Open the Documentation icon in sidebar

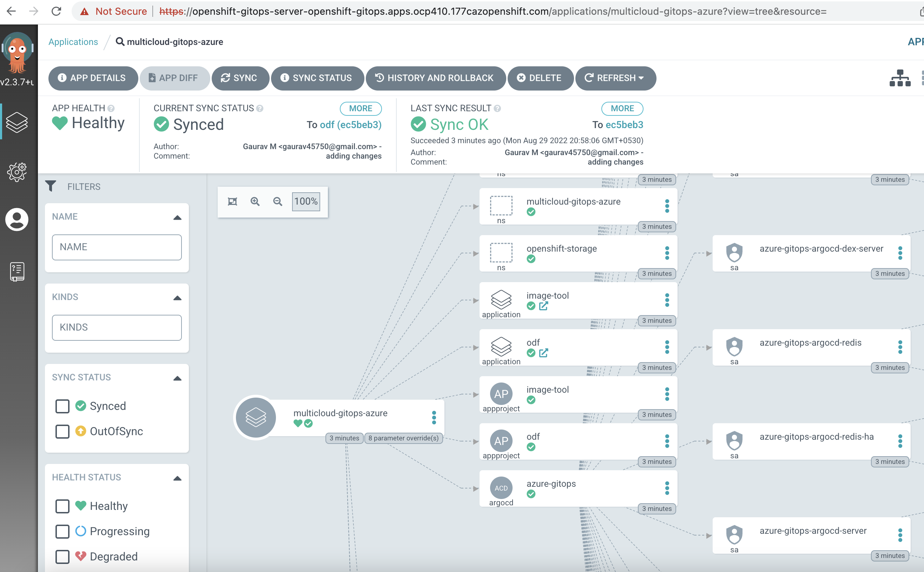[17, 272]
